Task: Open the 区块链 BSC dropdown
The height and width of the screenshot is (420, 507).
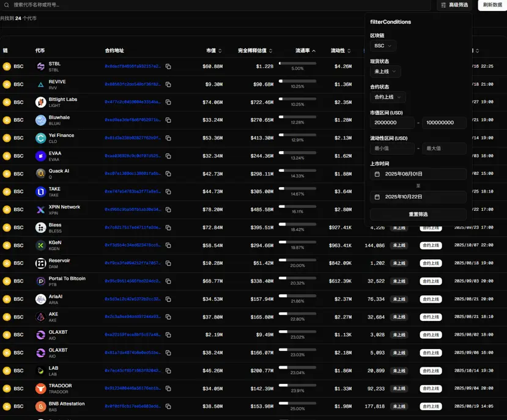Action: 383,46
